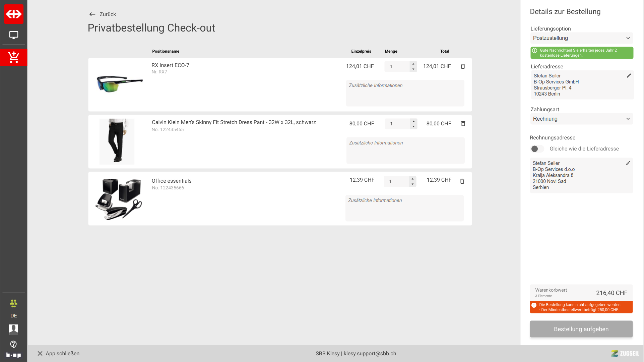Viewport: 644px width, 362px height.
Task: Edit the Rechnungsadresse with pencil icon
Action: [628, 163]
